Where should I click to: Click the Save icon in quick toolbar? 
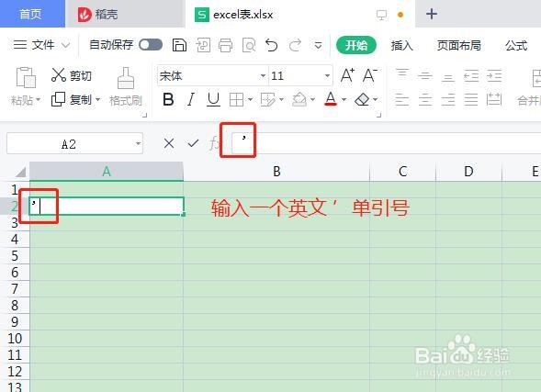point(179,45)
